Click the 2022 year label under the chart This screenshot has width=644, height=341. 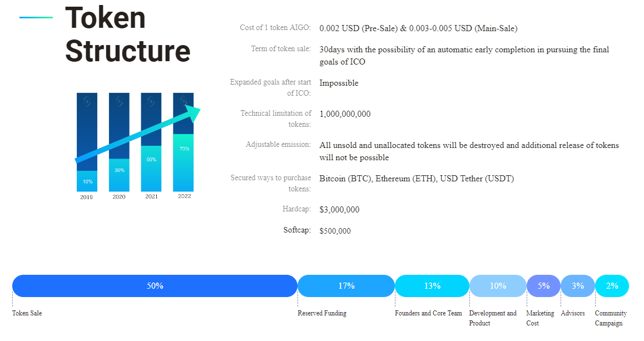(184, 196)
